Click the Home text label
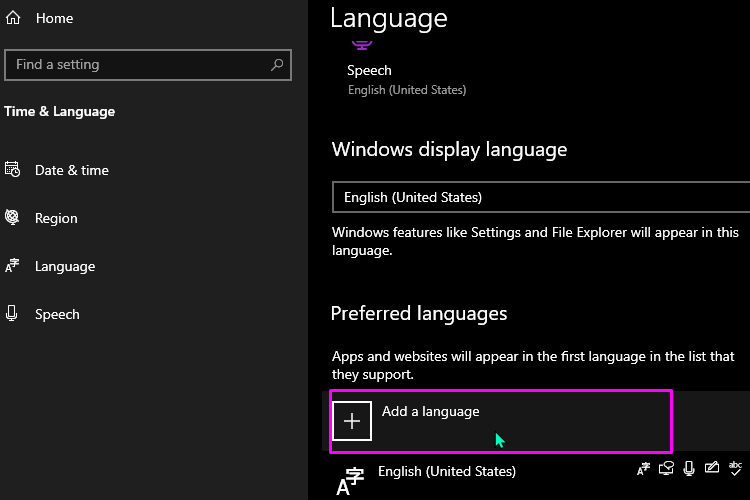This screenshot has width=750, height=500. (55, 18)
